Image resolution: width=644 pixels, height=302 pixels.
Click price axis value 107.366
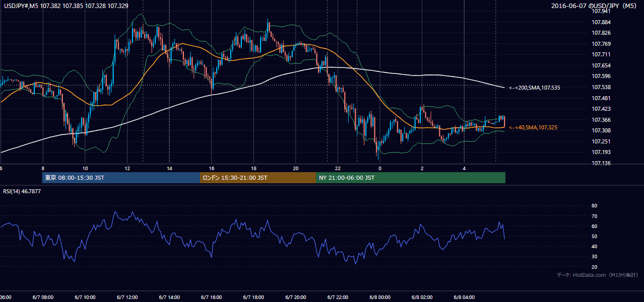coord(601,120)
